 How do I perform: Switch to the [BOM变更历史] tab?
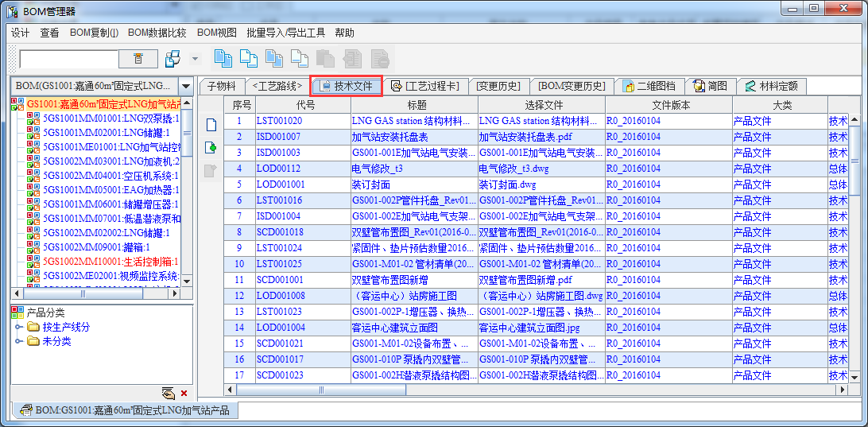click(573, 86)
